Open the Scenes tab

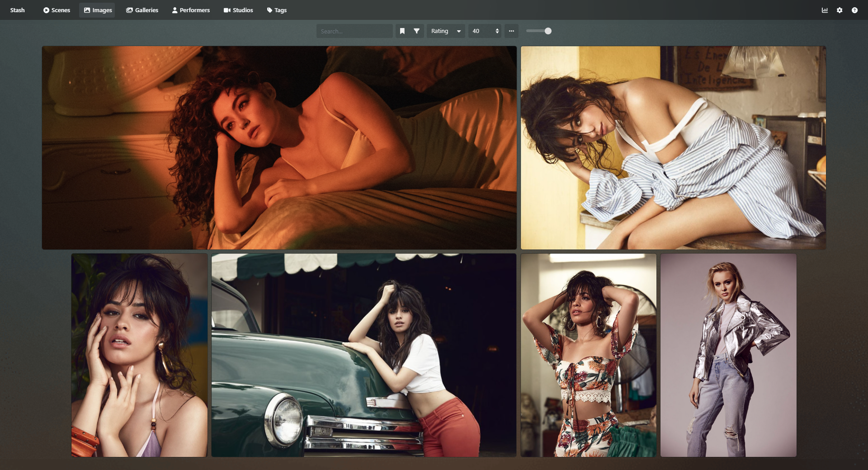click(57, 10)
